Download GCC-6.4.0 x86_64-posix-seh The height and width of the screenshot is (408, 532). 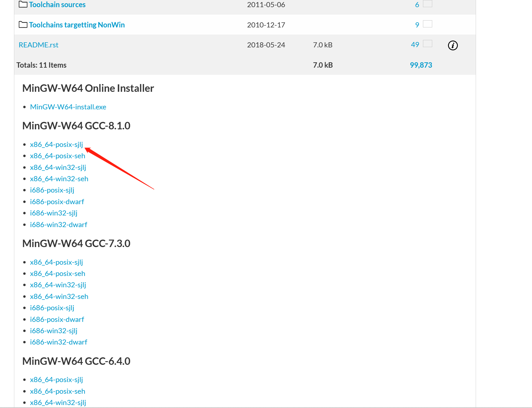[x=57, y=391]
